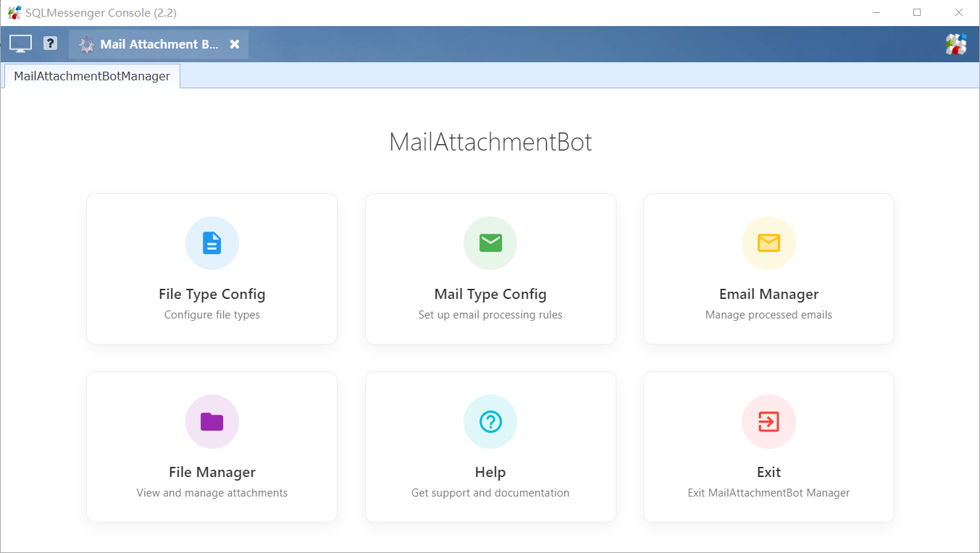
Task: Click 'Exit MailAttachmentBot Manager' text
Action: (768, 493)
